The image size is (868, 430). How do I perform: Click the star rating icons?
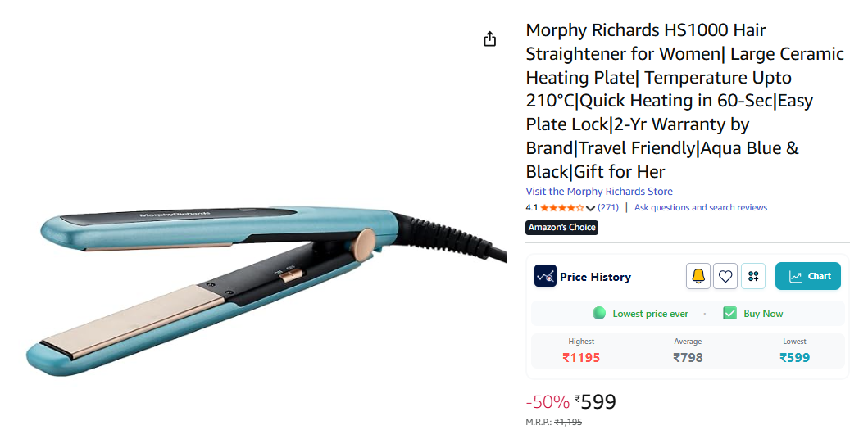click(x=562, y=208)
